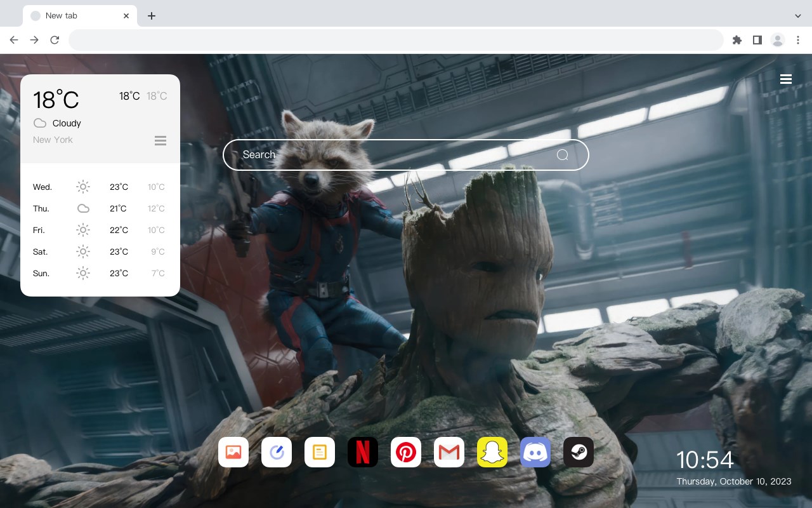
Task: Open the Chrome profile avatar
Action: pos(778,40)
